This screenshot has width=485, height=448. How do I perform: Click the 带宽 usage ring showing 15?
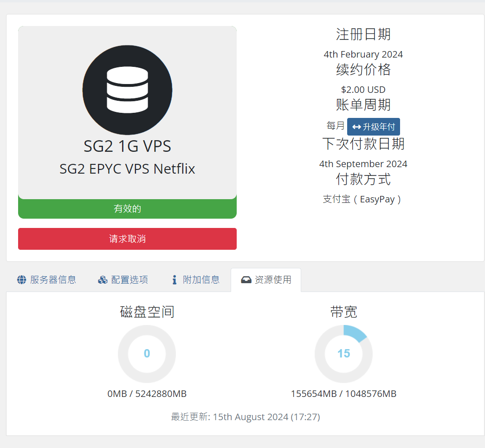[343, 354]
